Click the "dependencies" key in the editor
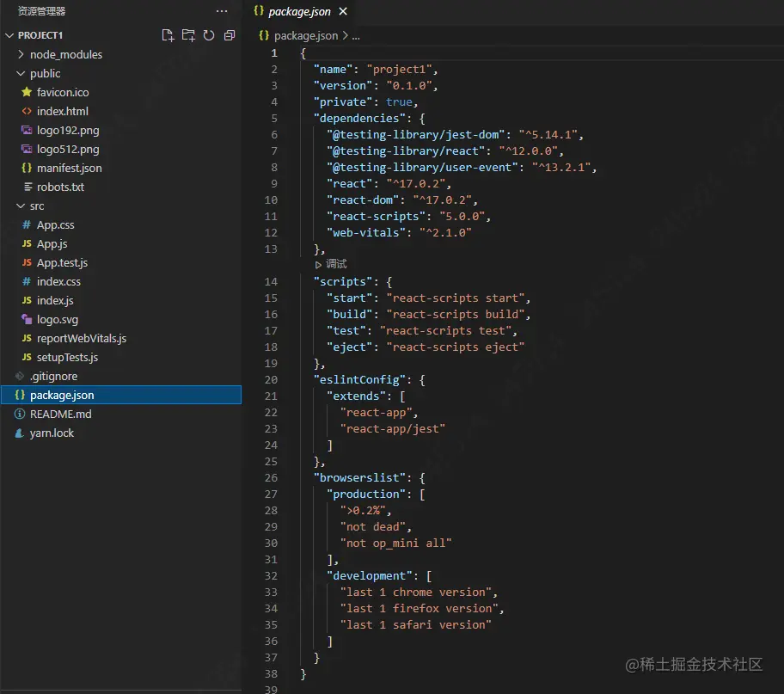Image resolution: width=784 pixels, height=694 pixels. 359,118
